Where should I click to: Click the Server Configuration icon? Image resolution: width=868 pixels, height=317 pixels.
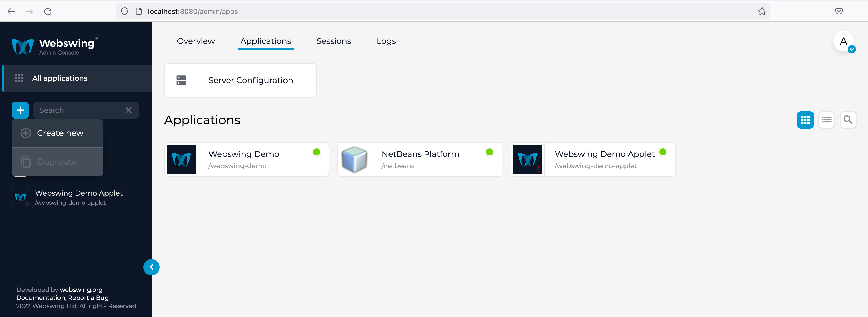tap(181, 80)
